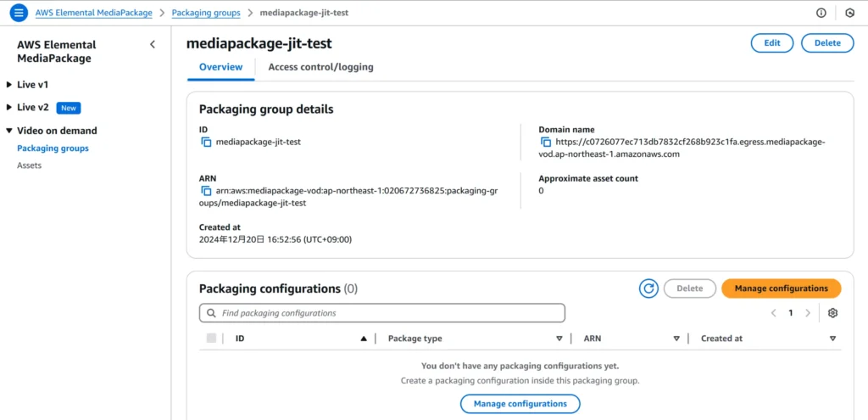Open the hamburger navigation menu icon
868x420 pixels.
(x=19, y=13)
